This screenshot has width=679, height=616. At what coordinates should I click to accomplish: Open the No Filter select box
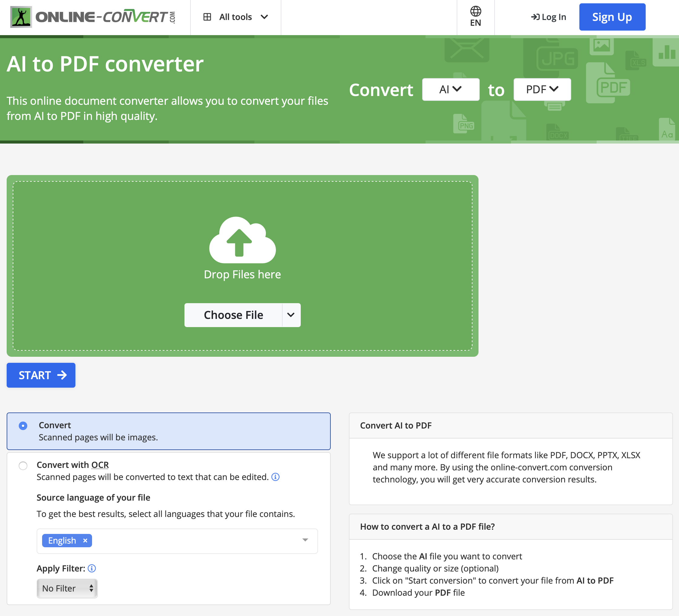(x=67, y=588)
